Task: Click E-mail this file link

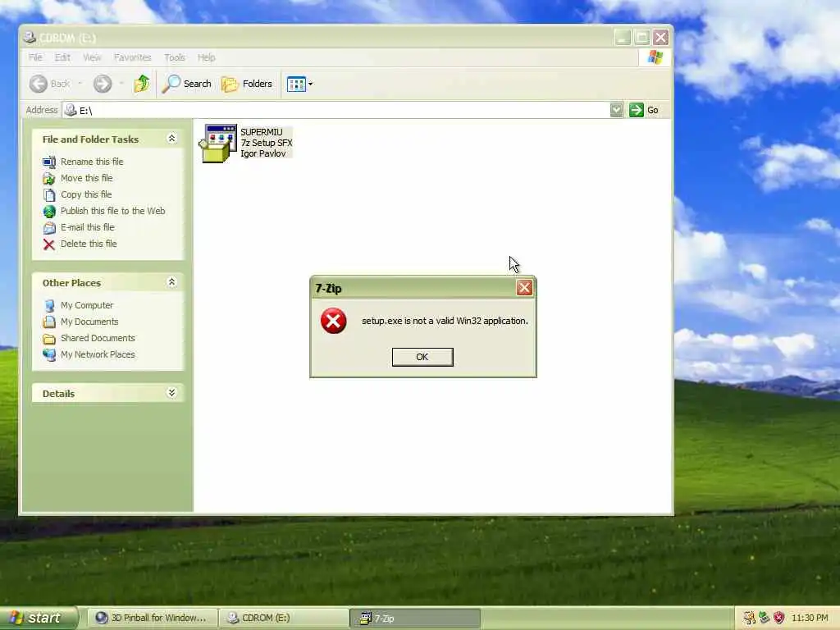Action: (x=87, y=227)
